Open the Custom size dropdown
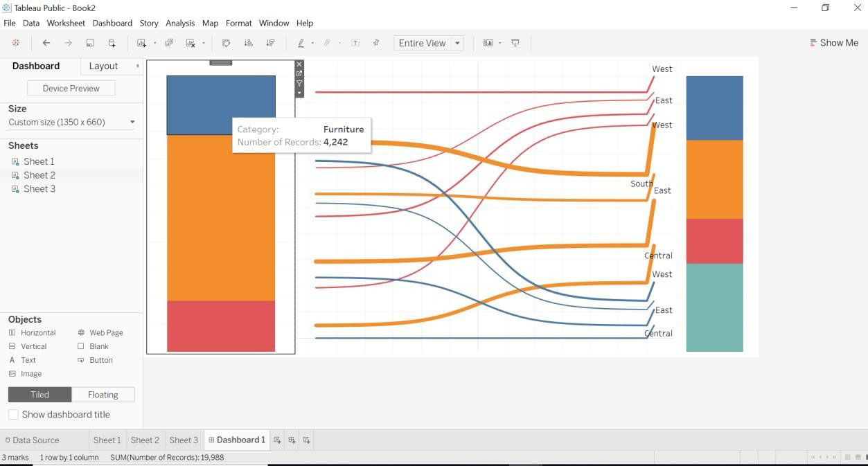Image resolution: width=868 pixels, height=466 pixels. coord(71,122)
